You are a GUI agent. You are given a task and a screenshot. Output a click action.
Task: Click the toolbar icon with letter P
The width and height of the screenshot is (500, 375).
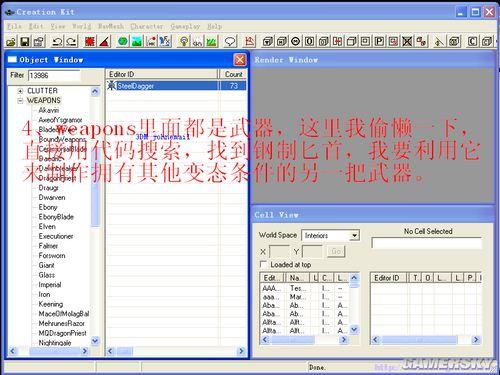pos(379,42)
